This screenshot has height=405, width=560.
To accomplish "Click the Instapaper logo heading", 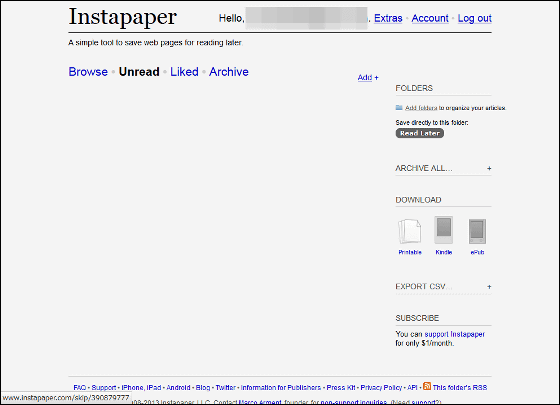I will pos(122,17).
